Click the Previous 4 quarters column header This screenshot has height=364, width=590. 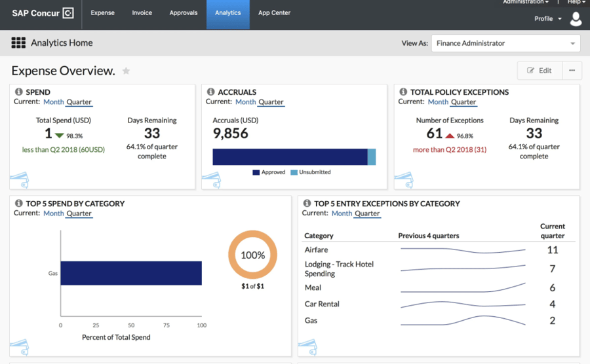click(x=429, y=236)
